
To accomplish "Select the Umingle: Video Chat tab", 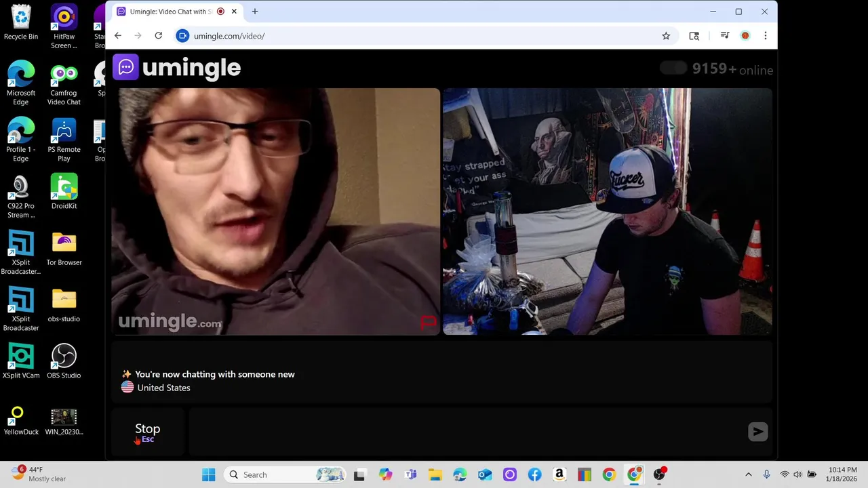I will (176, 12).
